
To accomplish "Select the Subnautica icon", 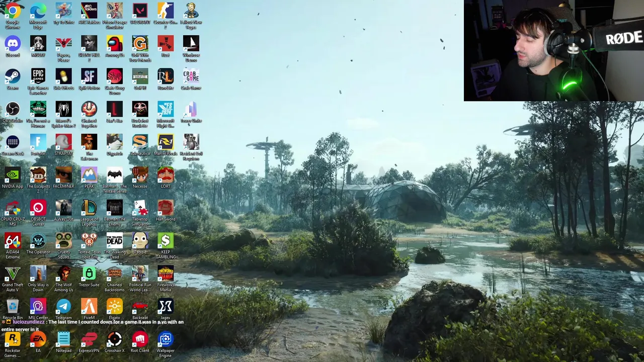I will click(x=140, y=142).
